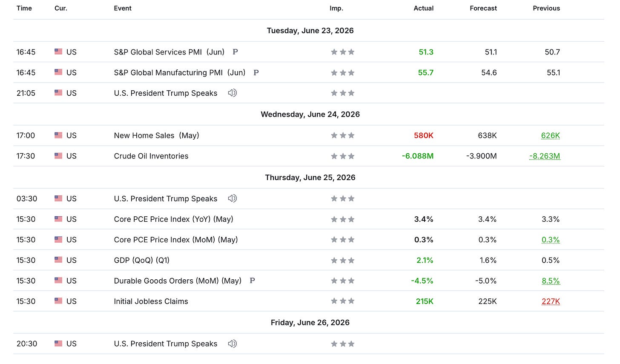The image size is (620, 364).
Task: Click revised previous value 626K
Action: (551, 135)
